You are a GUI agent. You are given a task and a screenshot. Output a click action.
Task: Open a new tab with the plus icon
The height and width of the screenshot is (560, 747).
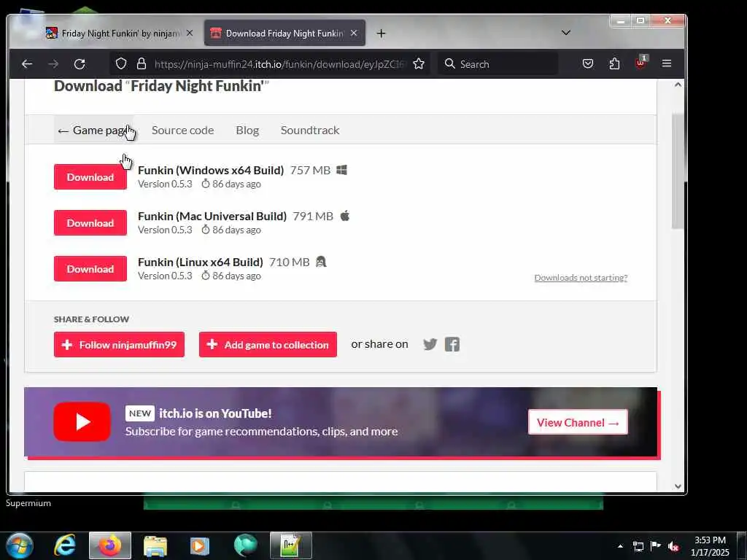point(381,34)
